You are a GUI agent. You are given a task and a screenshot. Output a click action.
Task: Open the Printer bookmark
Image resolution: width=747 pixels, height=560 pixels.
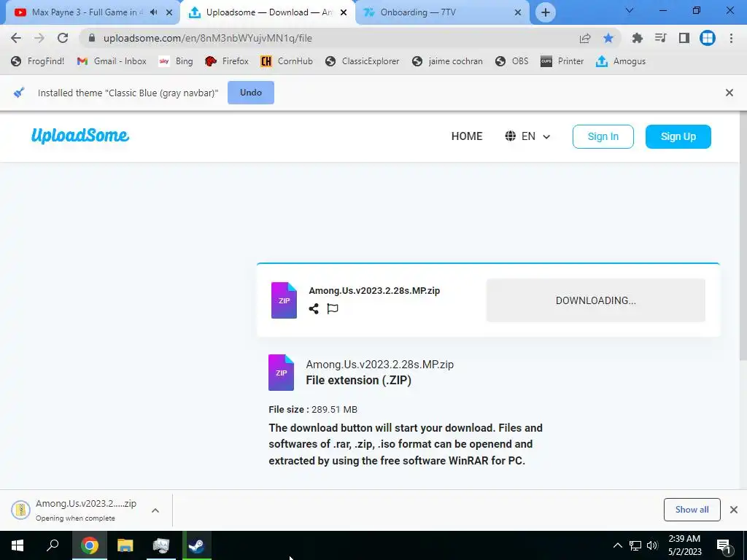(x=562, y=61)
